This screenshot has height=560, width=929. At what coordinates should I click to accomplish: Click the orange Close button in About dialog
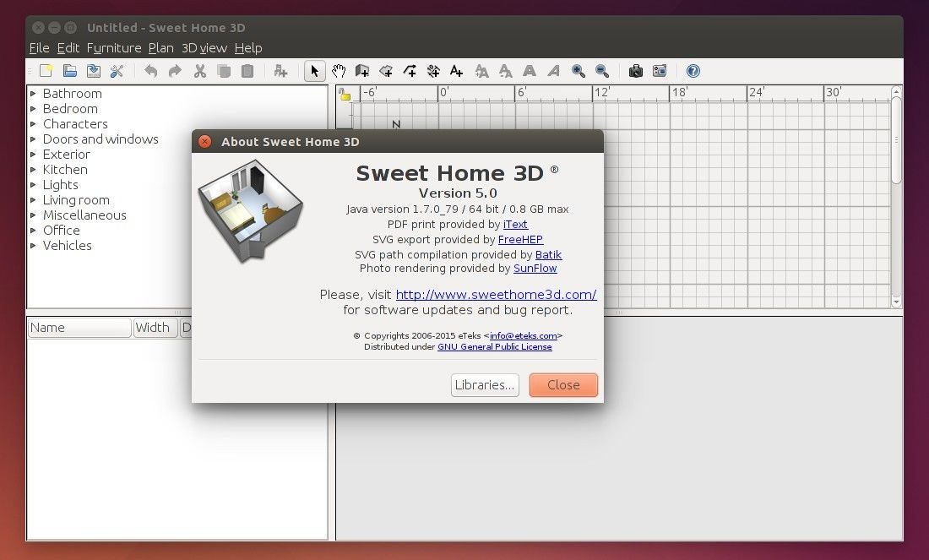click(563, 385)
